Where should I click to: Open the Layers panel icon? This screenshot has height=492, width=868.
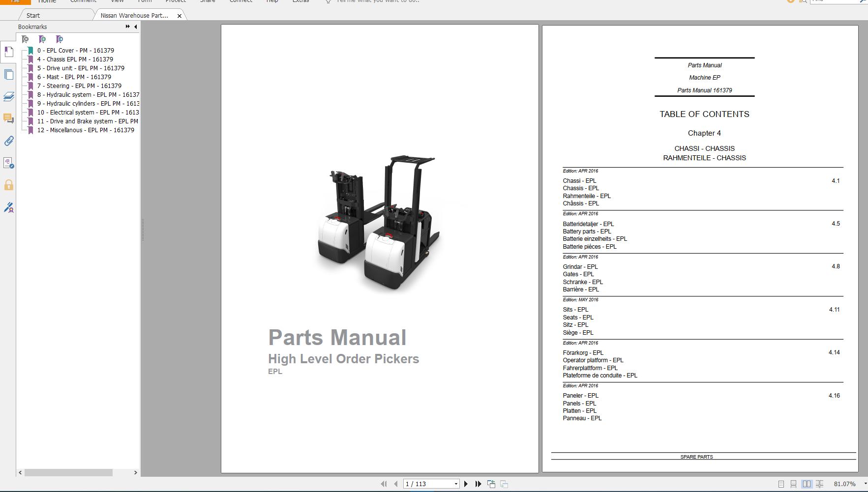[8, 96]
